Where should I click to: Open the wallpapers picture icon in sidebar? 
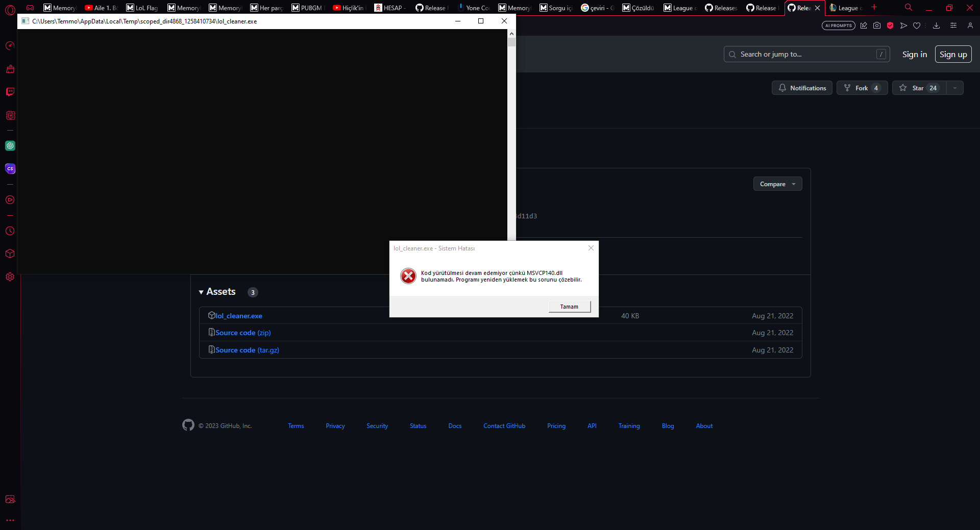10,499
